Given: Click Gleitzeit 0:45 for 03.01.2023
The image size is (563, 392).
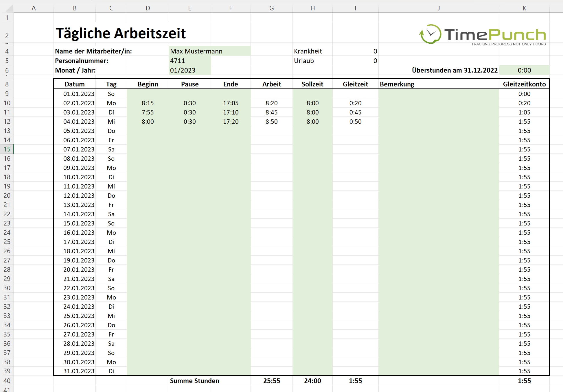Looking at the screenshot, I should 356,112.
